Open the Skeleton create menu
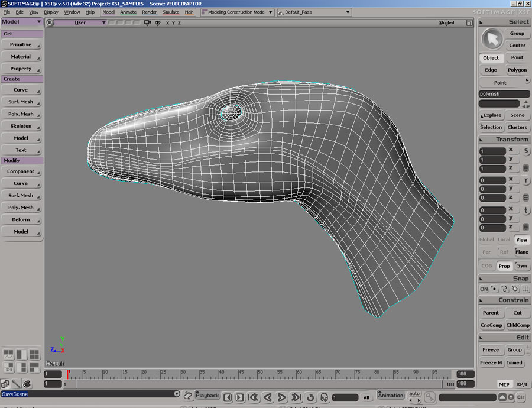This screenshot has height=408, width=532. [21, 126]
